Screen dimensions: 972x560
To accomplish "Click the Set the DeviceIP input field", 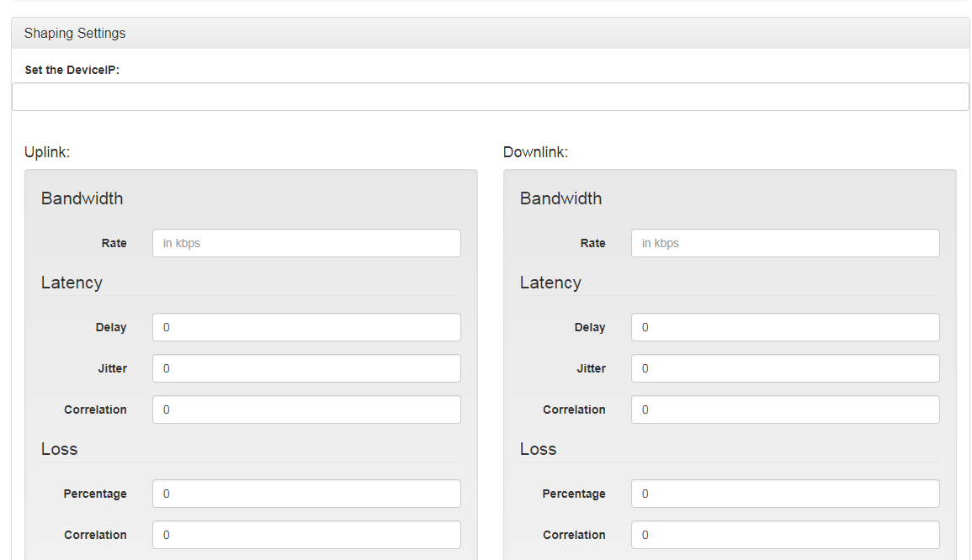I will point(491,97).
